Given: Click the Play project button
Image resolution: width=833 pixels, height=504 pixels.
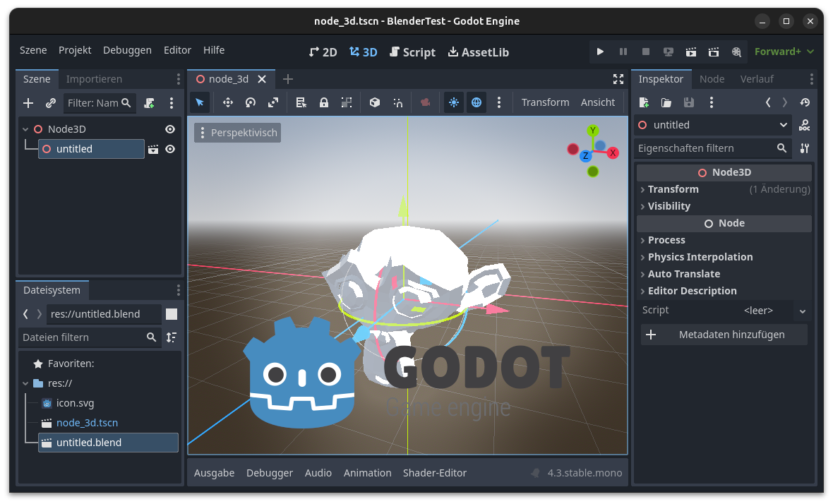Looking at the screenshot, I should pyautogui.click(x=600, y=52).
